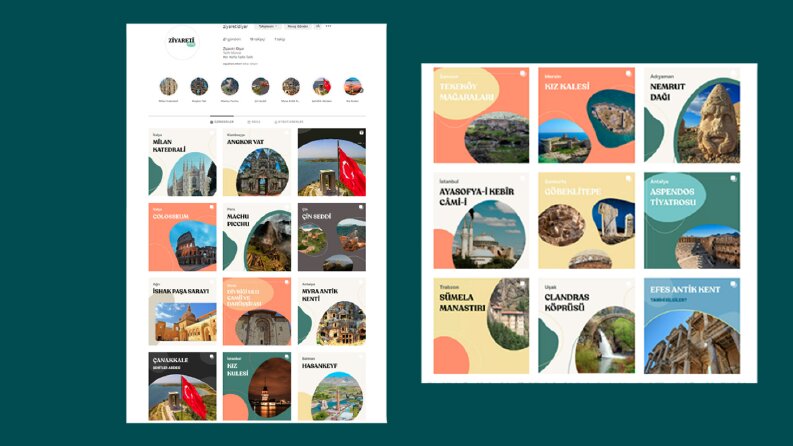Open the Angkor Vat story highlight
The image size is (793, 446).
click(x=199, y=86)
